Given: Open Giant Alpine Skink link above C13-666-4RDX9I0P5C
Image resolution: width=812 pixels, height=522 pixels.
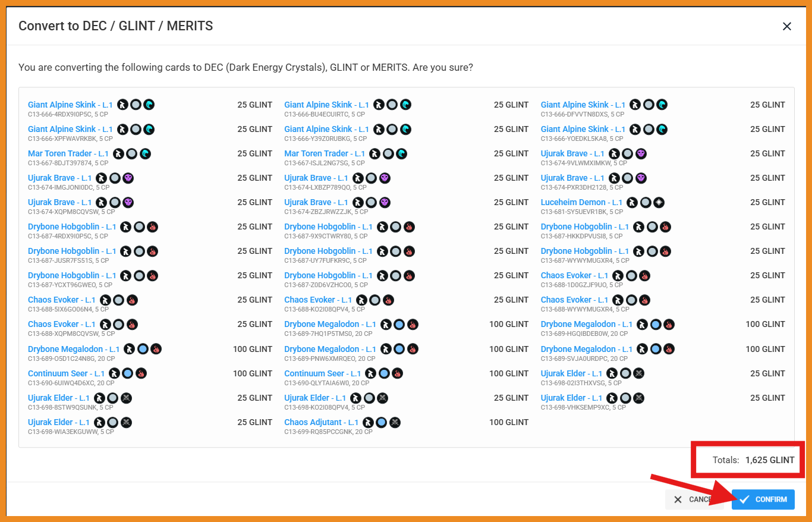Looking at the screenshot, I should tap(70, 105).
